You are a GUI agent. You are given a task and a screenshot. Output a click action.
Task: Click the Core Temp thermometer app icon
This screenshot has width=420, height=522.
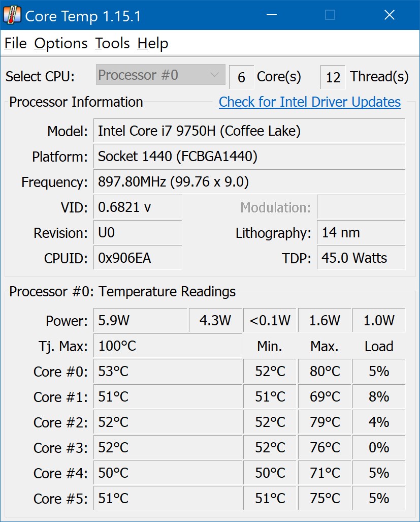point(12,15)
